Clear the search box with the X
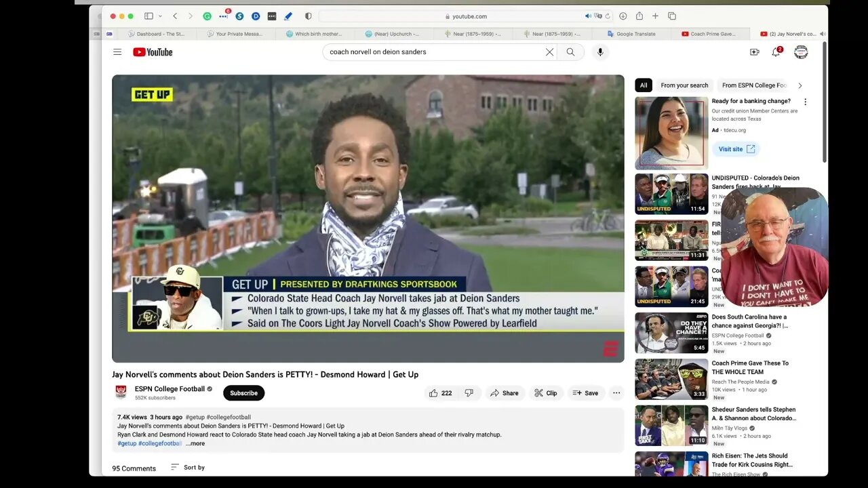The height and width of the screenshot is (488, 868). tap(549, 52)
